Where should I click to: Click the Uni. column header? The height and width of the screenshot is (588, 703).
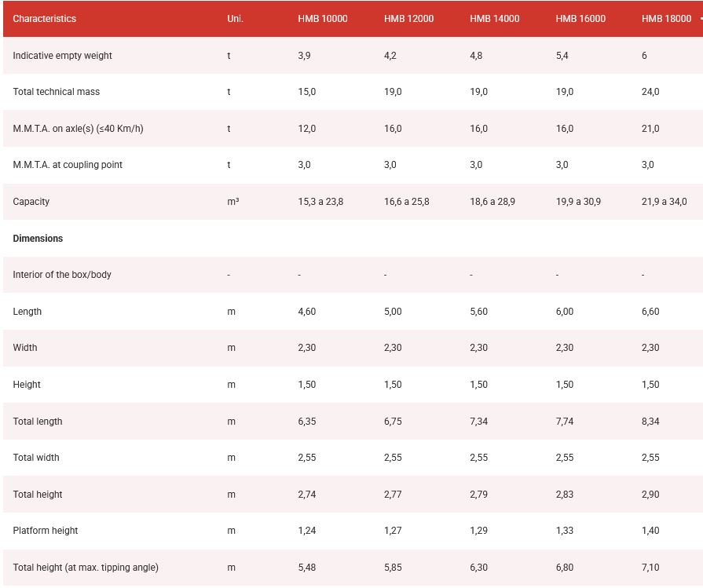(235, 19)
